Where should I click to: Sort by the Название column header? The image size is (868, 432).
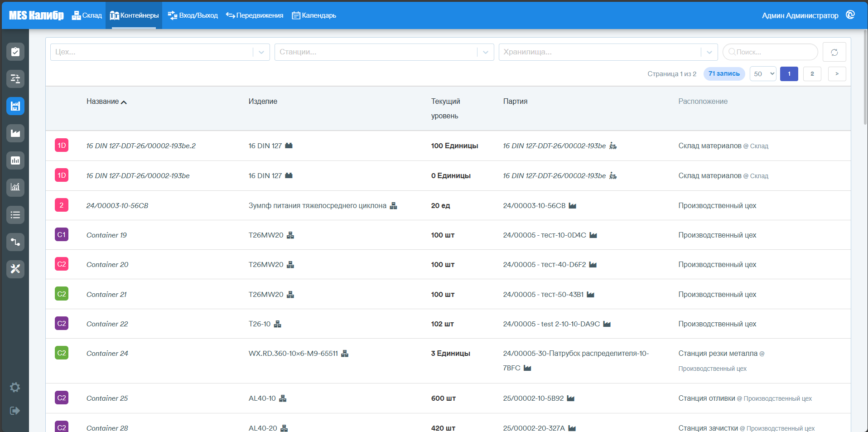coord(106,102)
